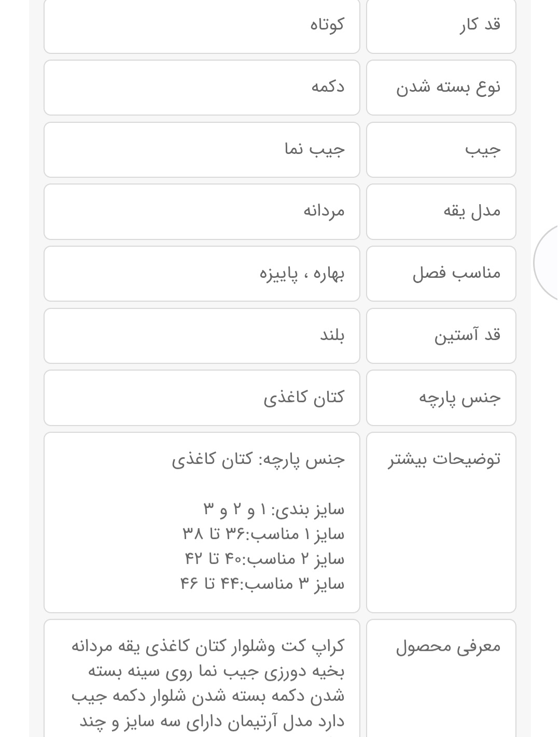Image resolution: width=560 pixels, height=737 pixels.
Task: Click the 'سایز ۳ مناسب:۴۴ تا ۴۶' line
Action: pyautogui.click(x=262, y=584)
